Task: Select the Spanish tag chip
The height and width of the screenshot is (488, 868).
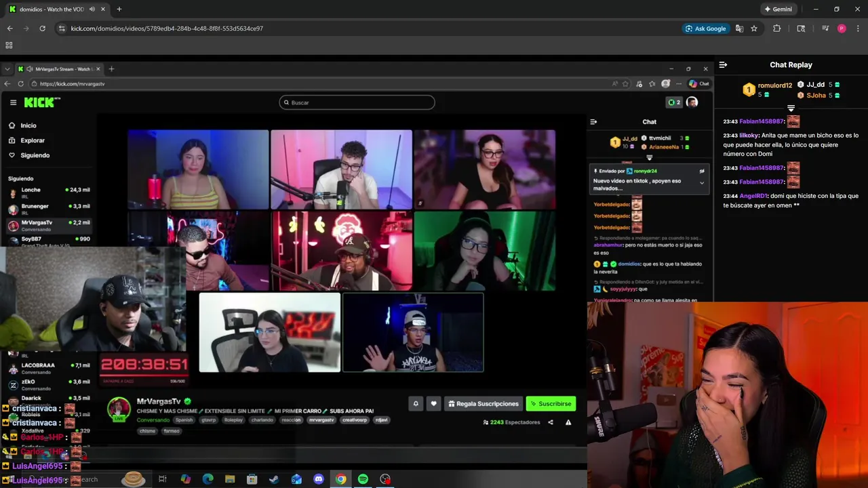Action: 184,420
